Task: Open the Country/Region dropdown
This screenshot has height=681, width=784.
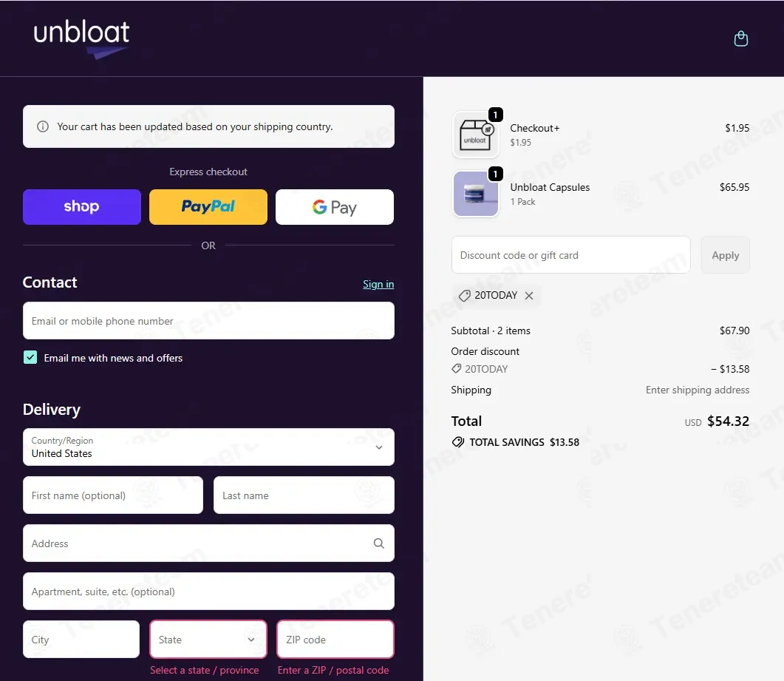Action: (208, 447)
